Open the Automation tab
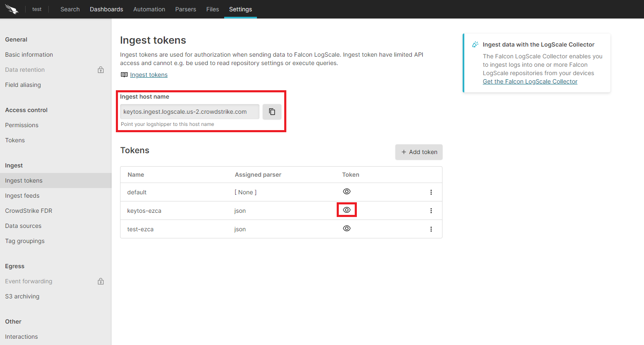 (149, 9)
